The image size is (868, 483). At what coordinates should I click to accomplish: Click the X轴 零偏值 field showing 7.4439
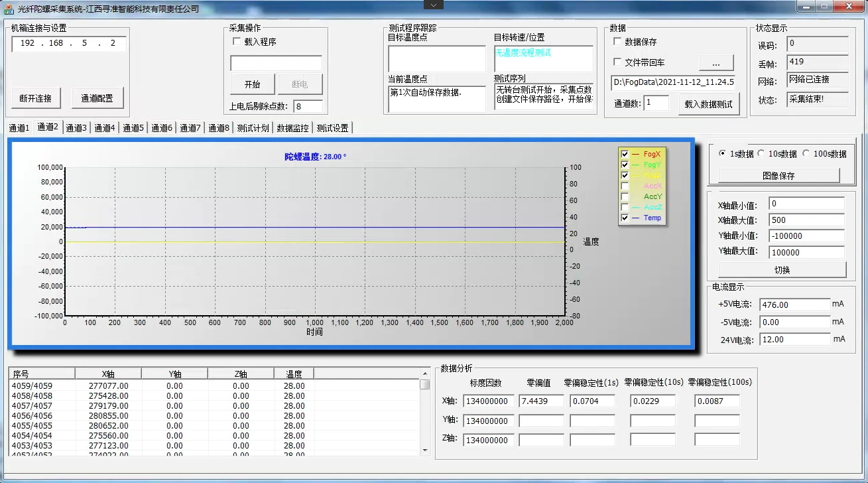click(541, 401)
